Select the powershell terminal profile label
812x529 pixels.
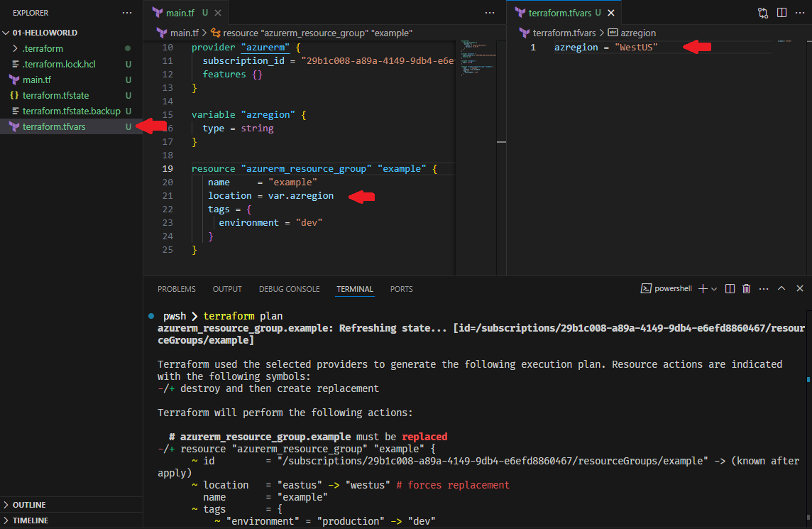(666, 288)
